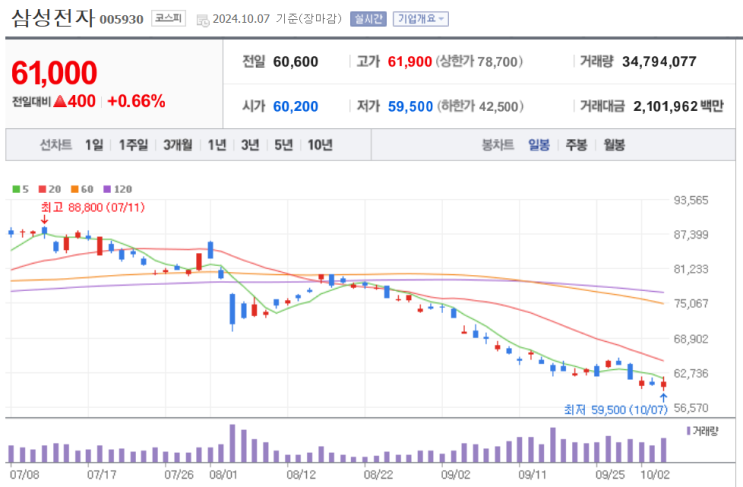Select the 3개월 line chart period
This screenshot has width=743, height=487.
(x=178, y=144)
